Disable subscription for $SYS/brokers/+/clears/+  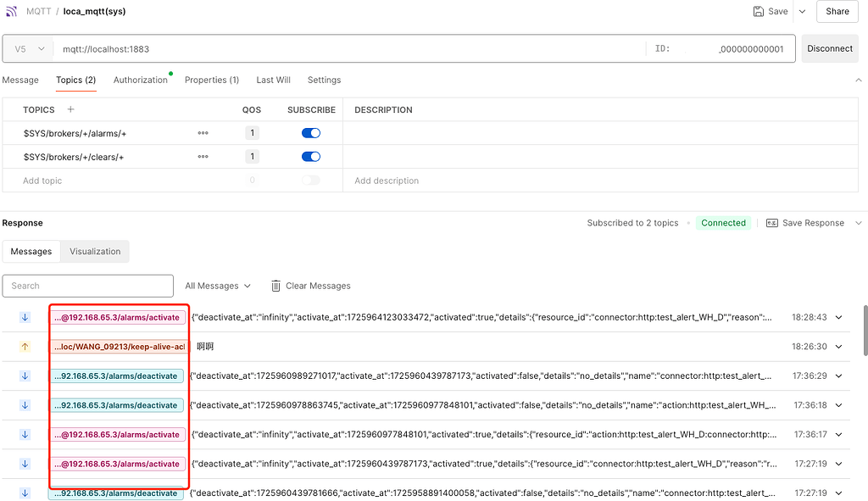click(x=309, y=156)
